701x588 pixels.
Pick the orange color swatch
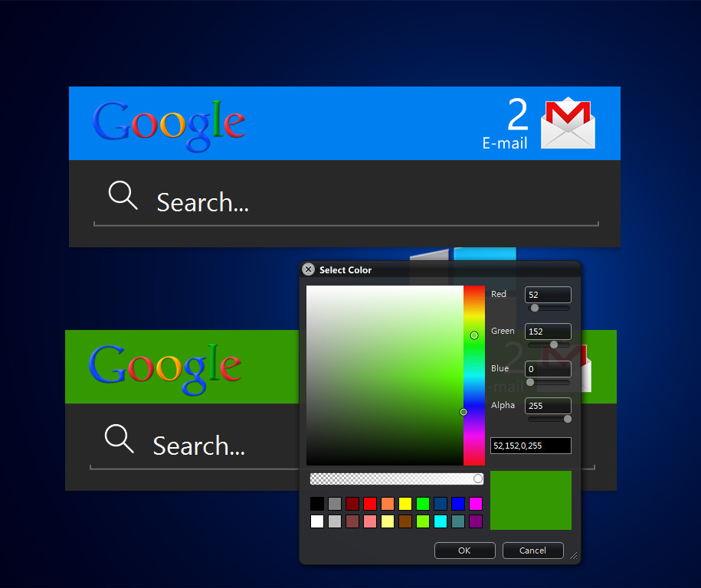[x=388, y=504]
